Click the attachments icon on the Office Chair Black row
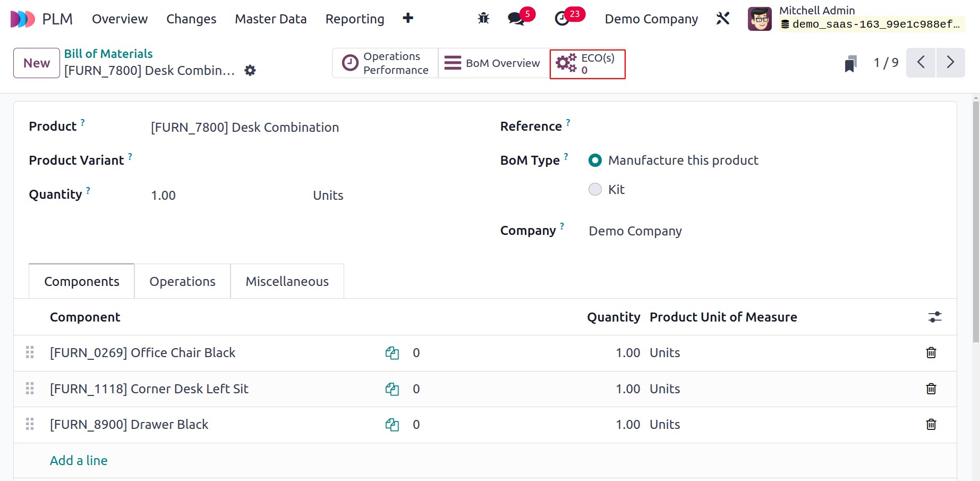The height and width of the screenshot is (481, 980). 392,353
